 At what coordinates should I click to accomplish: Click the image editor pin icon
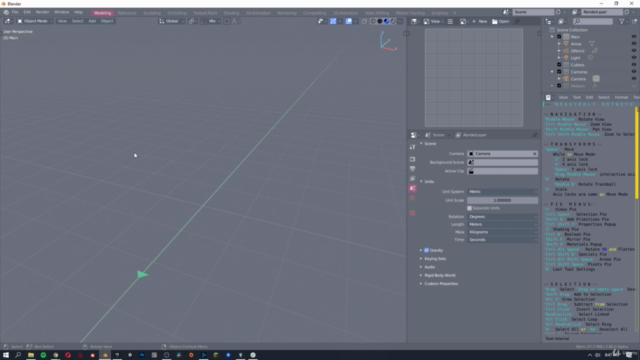coord(517,21)
